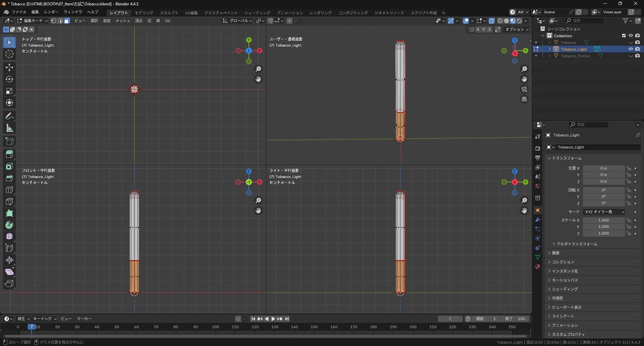Open the Modifiers wrench properties tab
Screen dimensions: 644x346
(x=538, y=220)
